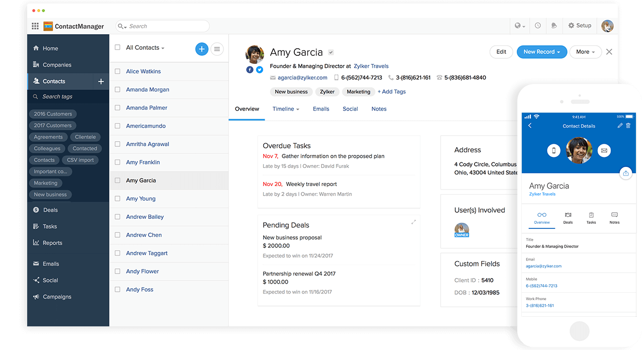Tick the Amritha Agrawal checkbox

pyautogui.click(x=117, y=144)
